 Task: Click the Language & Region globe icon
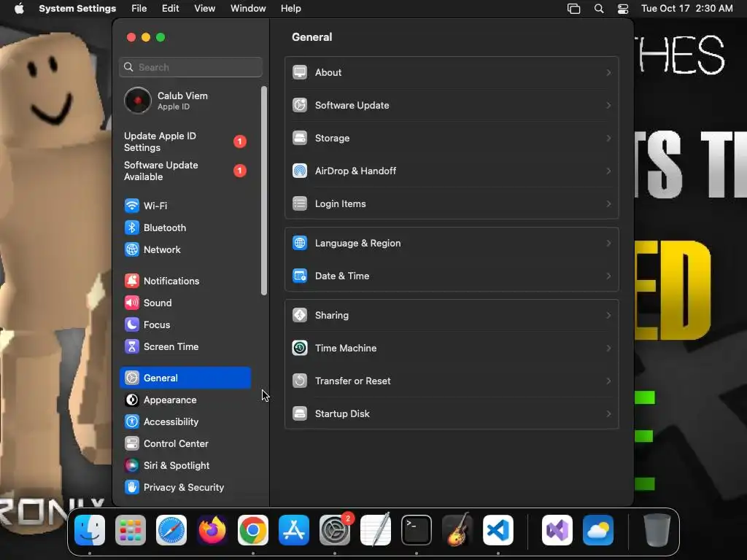click(300, 243)
